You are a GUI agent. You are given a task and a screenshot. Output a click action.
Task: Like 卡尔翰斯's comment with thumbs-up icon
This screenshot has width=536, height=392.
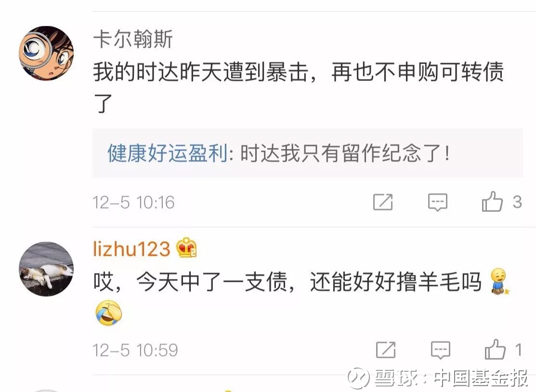tap(492, 201)
